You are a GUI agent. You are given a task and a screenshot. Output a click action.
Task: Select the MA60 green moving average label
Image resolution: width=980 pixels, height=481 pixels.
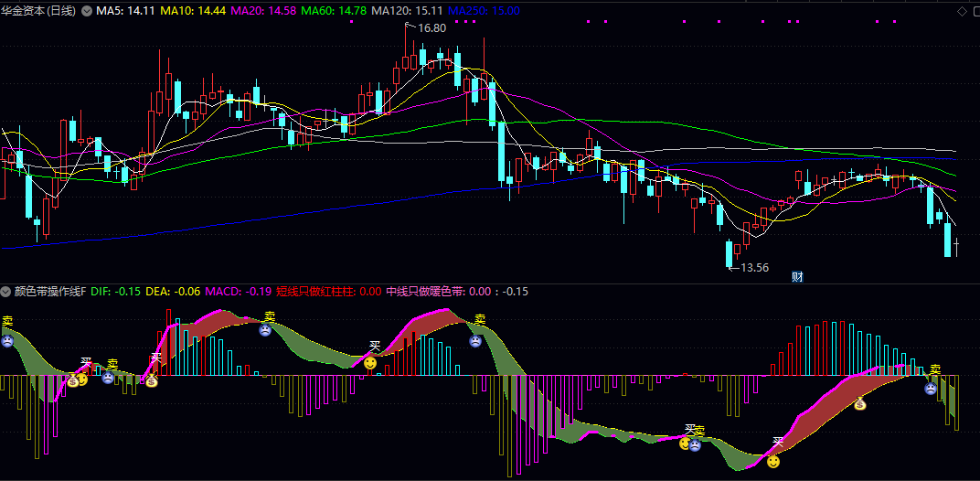coord(334,11)
